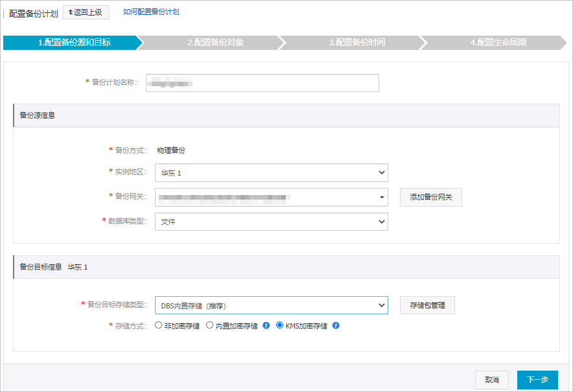Click 配置备份计划 page title
The height and width of the screenshot is (392, 573).
33,14
